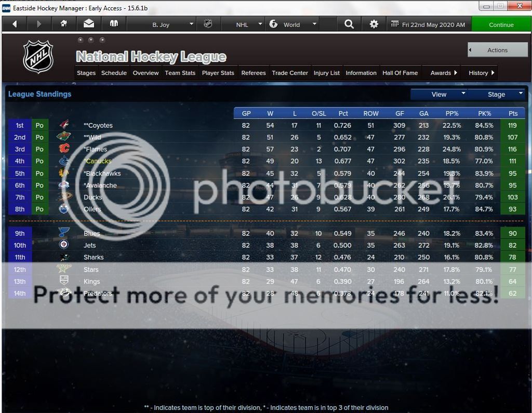Image resolution: width=532 pixels, height=413 pixels.
Task: Go back using the left arrow icon
Action: (15, 24)
